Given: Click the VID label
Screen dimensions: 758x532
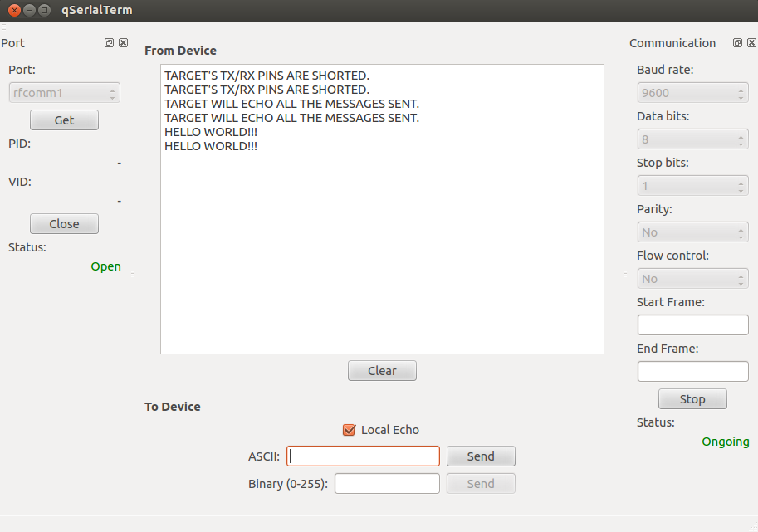Looking at the screenshot, I should [x=19, y=182].
